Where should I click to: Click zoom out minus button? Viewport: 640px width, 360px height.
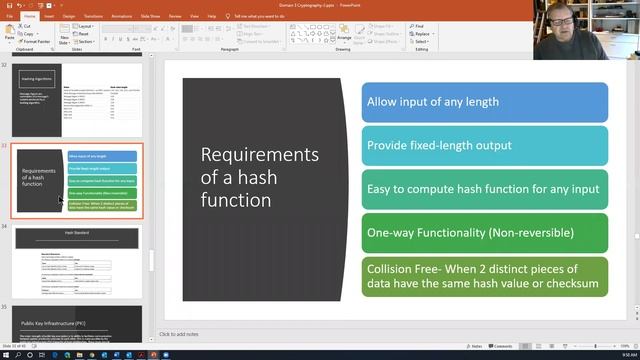tap(575, 346)
